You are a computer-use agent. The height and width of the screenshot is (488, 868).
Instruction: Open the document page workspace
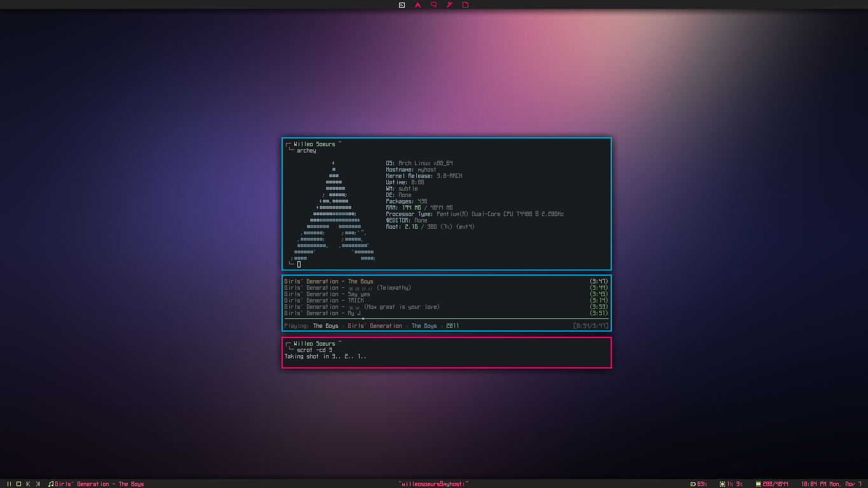[465, 4]
